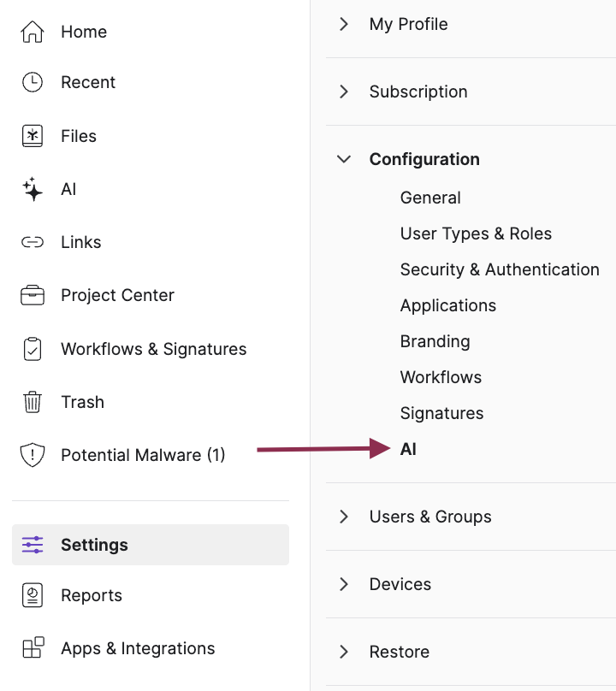Select Workflows under Configuration
616x691 pixels.
pyautogui.click(x=441, y=377)
